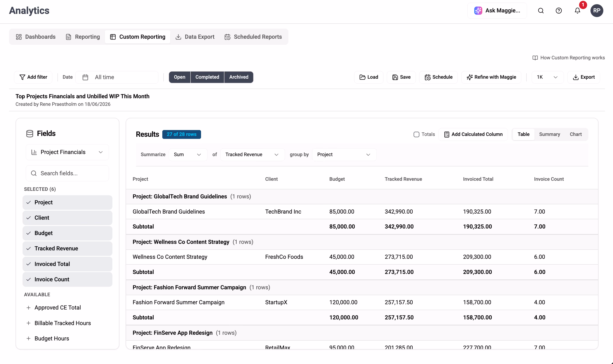Image resolution: width=613 pixels, height=364 pixels.
Task: Toggle the Open status filter
Action: 180,77
